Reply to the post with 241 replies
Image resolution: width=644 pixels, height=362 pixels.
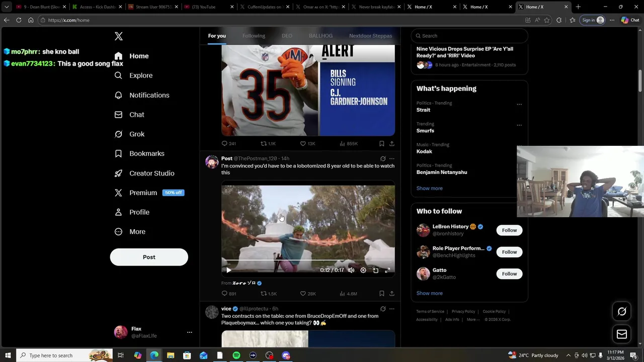(229, 144)
